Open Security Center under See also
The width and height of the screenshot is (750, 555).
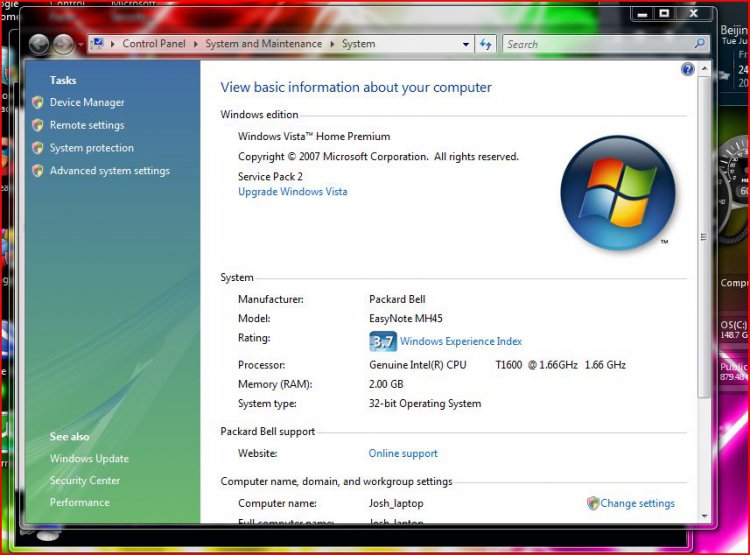coord(85,480)
